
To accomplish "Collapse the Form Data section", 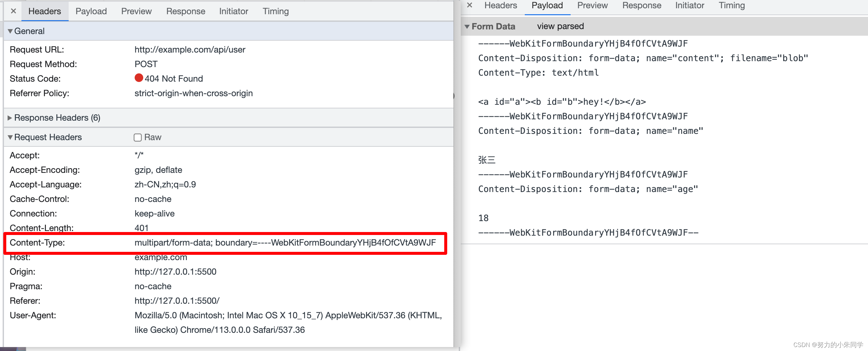I will [467, 26].
